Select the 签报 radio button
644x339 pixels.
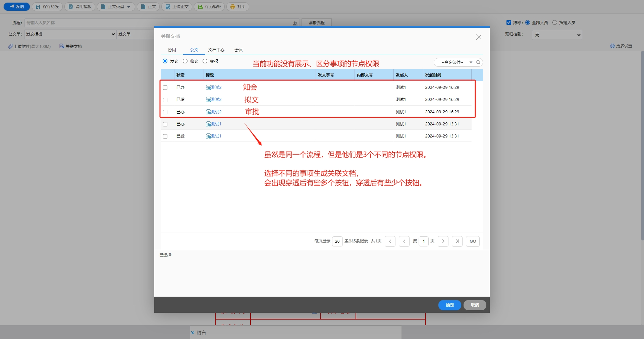(205, 61)
